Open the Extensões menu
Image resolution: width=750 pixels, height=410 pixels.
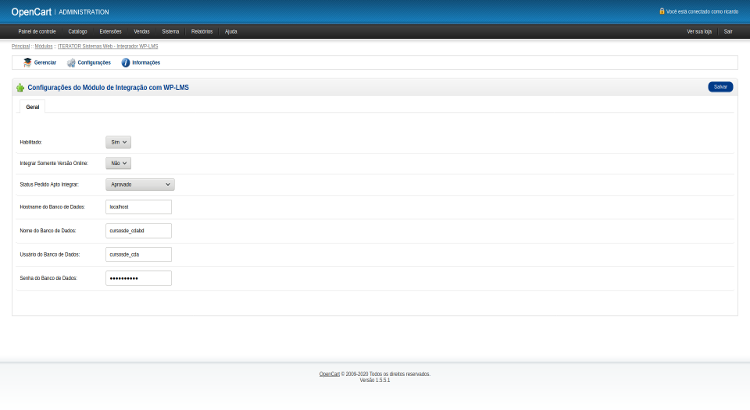pos(110,32)
